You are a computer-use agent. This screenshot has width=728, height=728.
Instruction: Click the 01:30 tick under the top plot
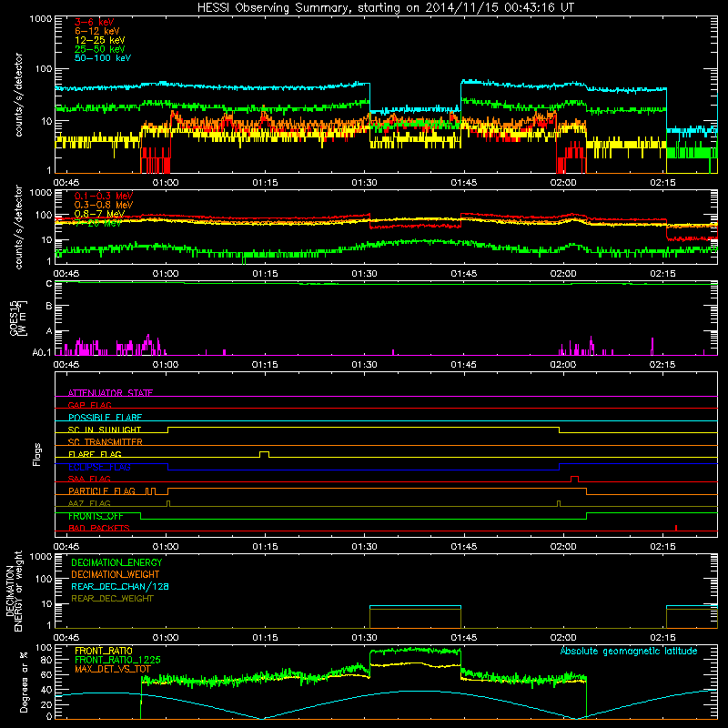point(365,183)
